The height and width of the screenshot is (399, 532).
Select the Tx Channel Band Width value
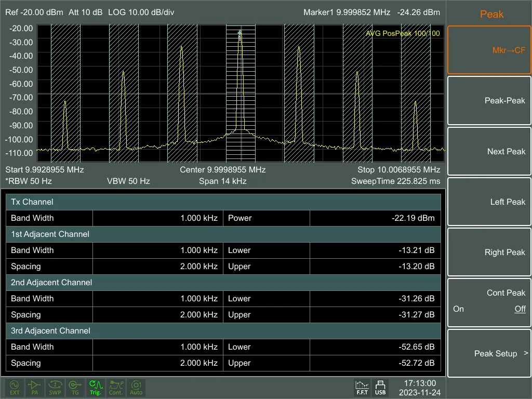click(x=158, y=218)
